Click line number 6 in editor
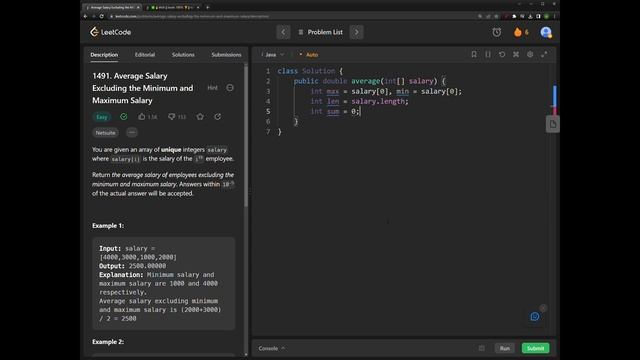This screenshot has height=360, width=640. point(268,122)
